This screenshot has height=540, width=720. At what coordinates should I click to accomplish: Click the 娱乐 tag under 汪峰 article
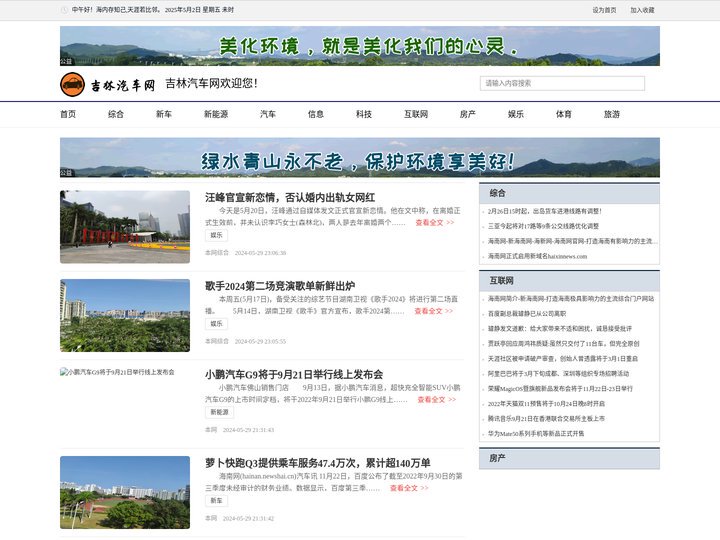point(216,235)
